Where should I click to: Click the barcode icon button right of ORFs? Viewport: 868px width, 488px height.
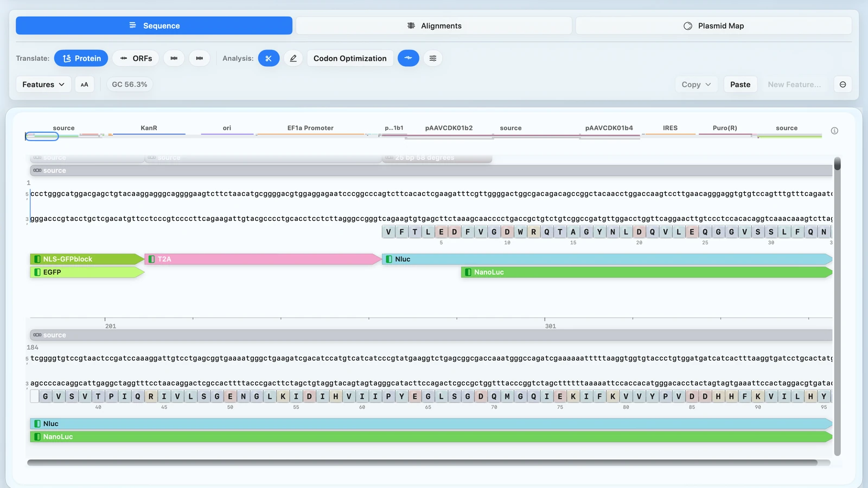pyautogui.click(x=174, y=58)
